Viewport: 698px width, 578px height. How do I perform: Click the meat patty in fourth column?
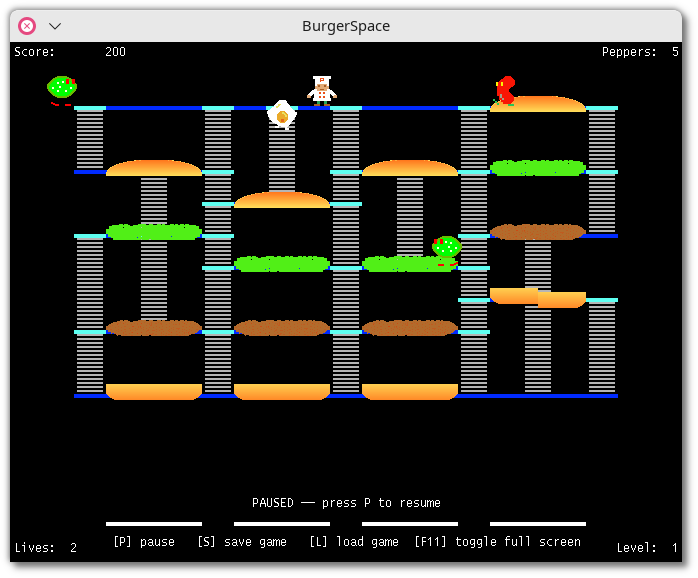click(538, 232)
